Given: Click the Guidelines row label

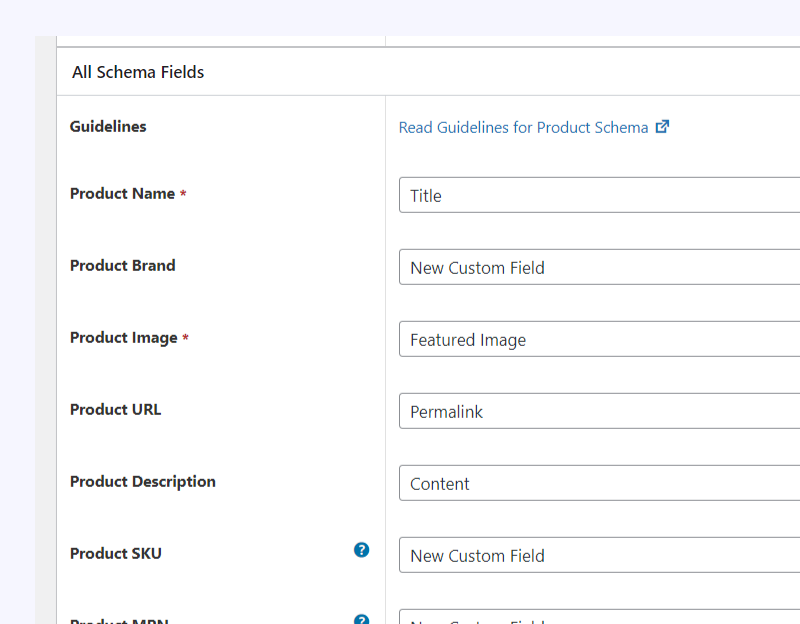Looking at the screenshot, I should [x=108, y=127].
